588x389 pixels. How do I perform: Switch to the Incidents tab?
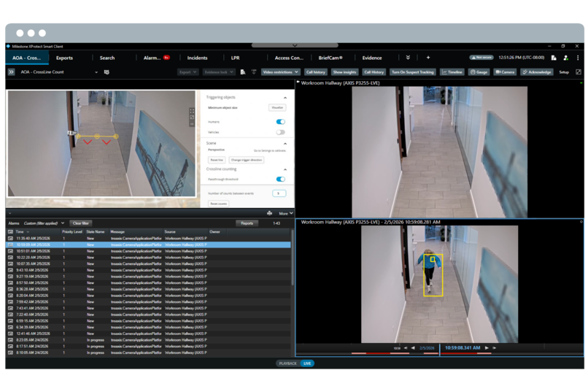(x=197, y=58)
